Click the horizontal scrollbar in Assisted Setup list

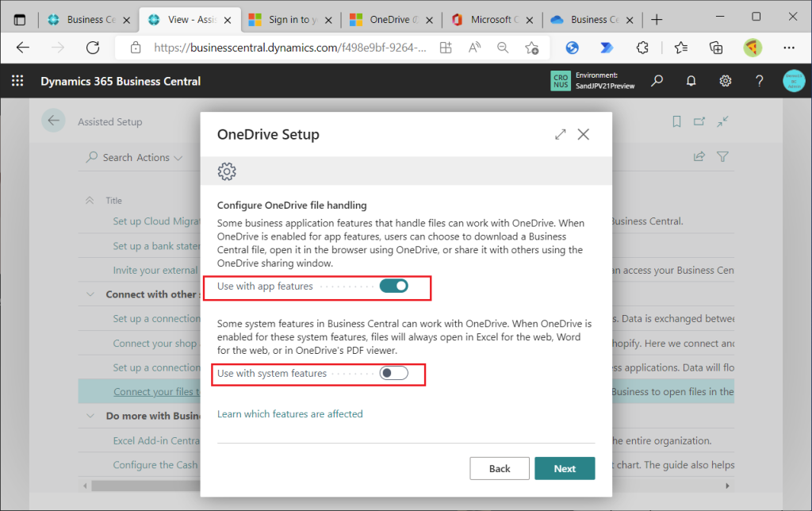point(146,486)
